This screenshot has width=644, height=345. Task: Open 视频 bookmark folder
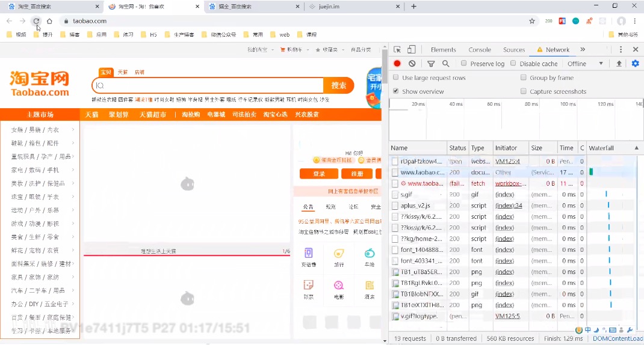click(17, 35)
